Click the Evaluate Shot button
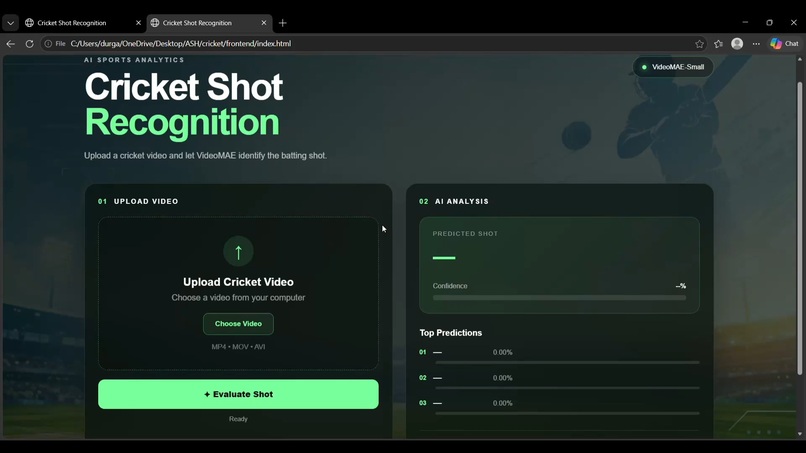 click(238, 394)
